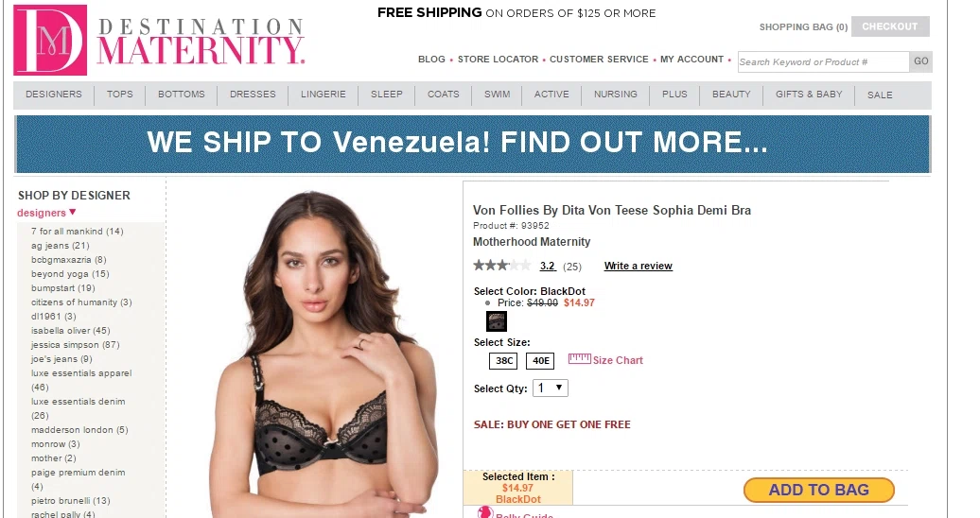
Task: Open the Store Locator link
Action: pyautogui.click(x=498, y=60)
